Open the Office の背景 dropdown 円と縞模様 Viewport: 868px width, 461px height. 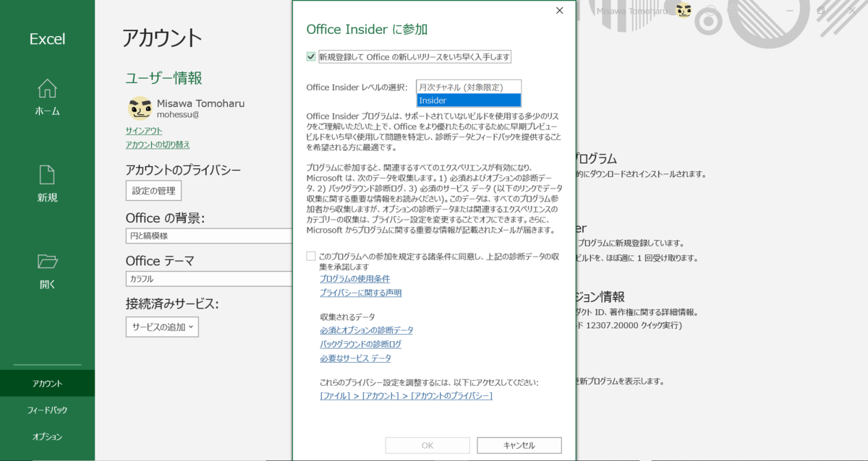click(208, 236)
